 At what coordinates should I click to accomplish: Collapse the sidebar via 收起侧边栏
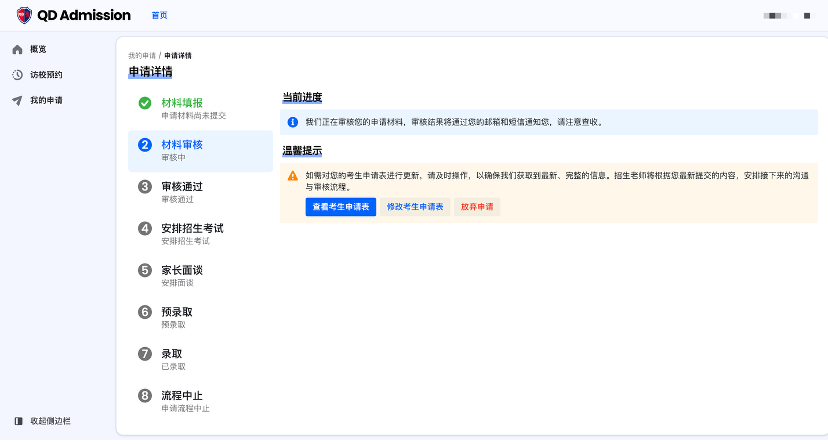[x=50, y=421]
